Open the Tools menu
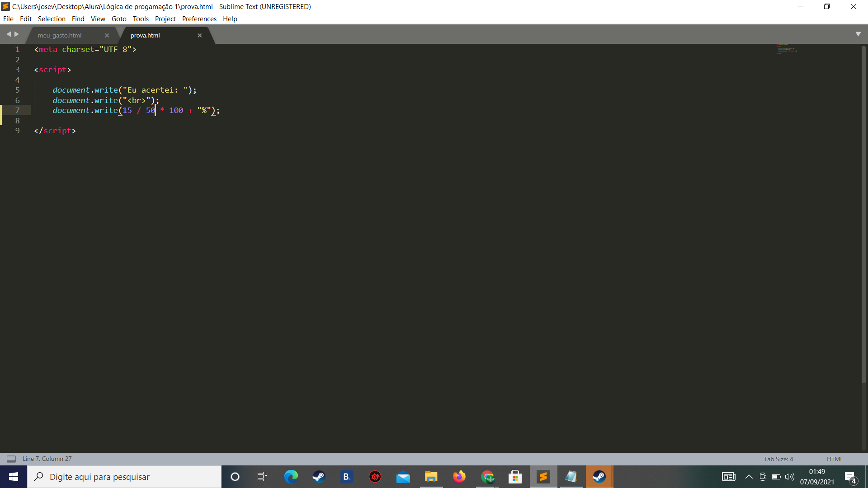 [141, 19]
